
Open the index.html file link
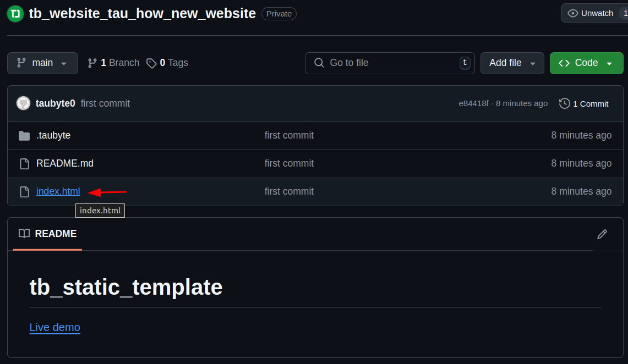tap(58, 192)
